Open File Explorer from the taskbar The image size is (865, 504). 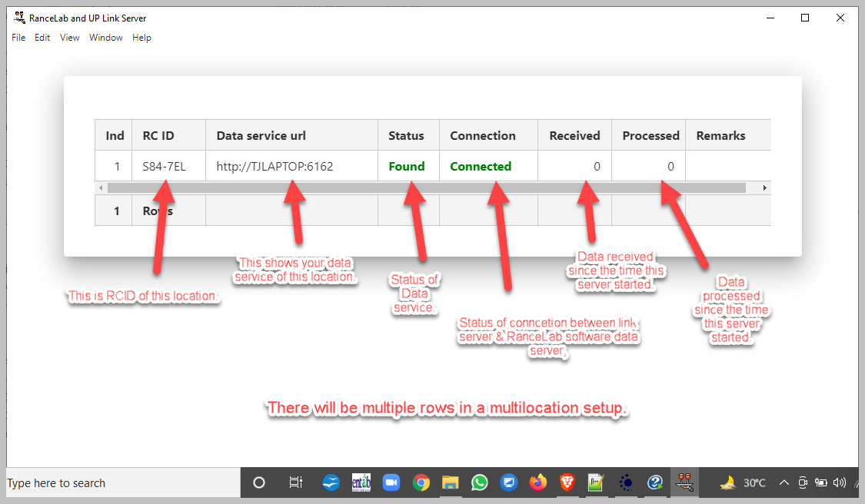(450, 483)
